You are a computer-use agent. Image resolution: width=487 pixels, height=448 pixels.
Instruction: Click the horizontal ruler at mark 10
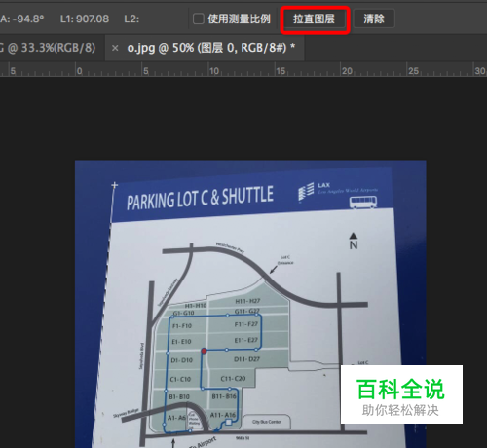pos(213,70)
